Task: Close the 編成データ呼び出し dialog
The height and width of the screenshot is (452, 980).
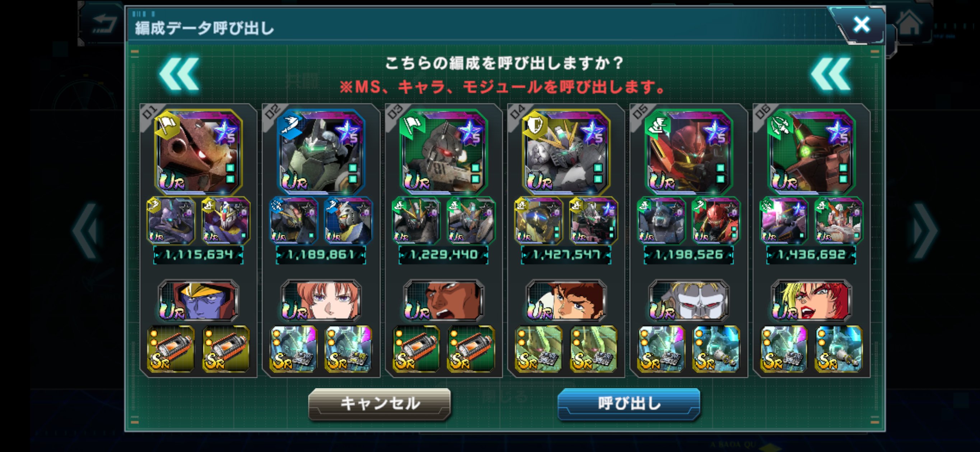Action: (x=861, y=25)
